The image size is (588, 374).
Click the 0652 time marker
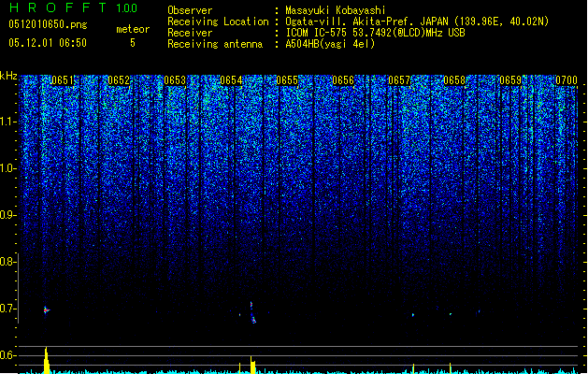pyautogui.click(x=119, y=80)
